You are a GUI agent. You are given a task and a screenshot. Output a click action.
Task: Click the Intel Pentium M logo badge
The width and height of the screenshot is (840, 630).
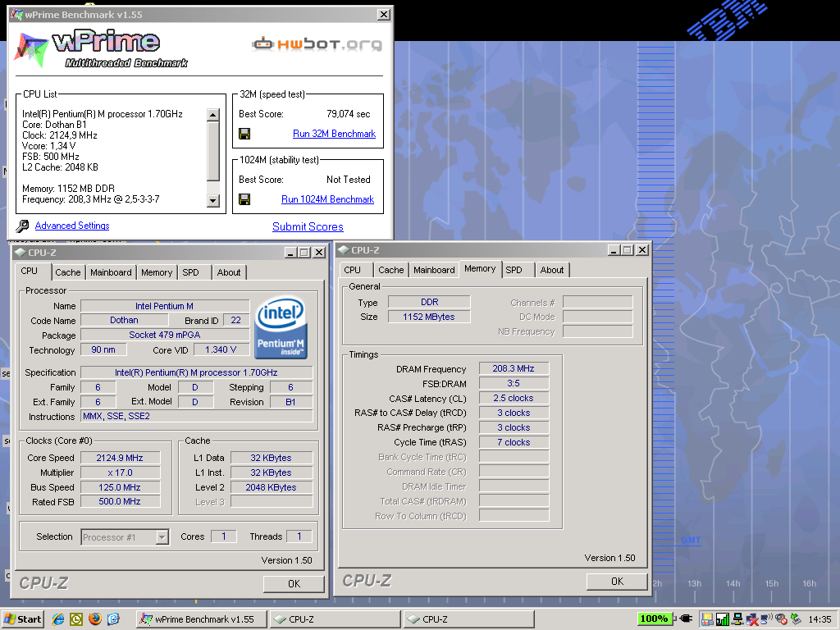pos(281,328)
